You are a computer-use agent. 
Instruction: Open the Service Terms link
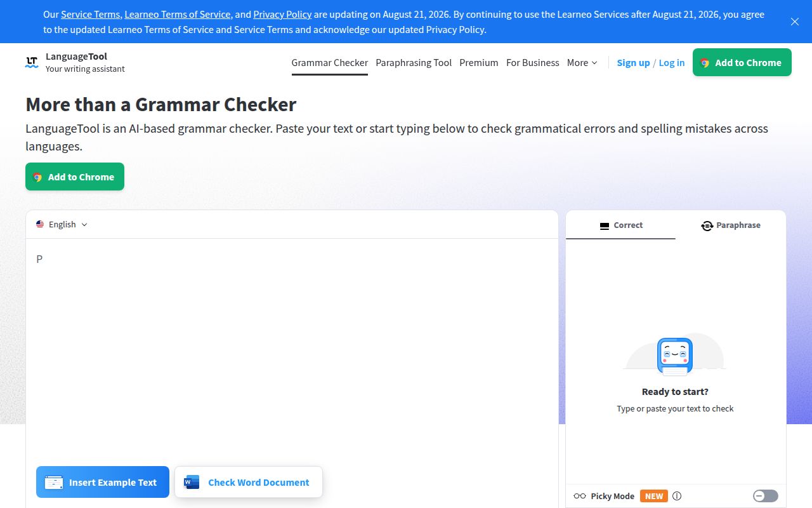pyautogui.click(x=90, y=14)
